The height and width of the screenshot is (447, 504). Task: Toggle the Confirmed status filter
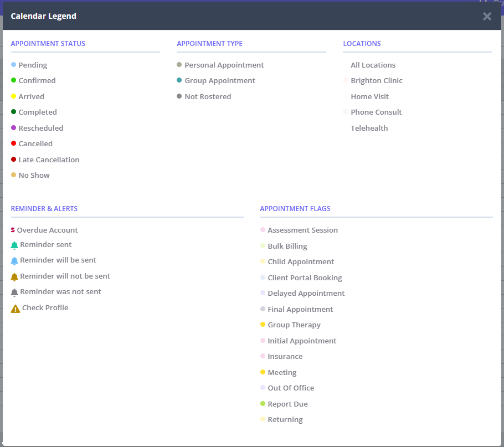click(34, 80)
